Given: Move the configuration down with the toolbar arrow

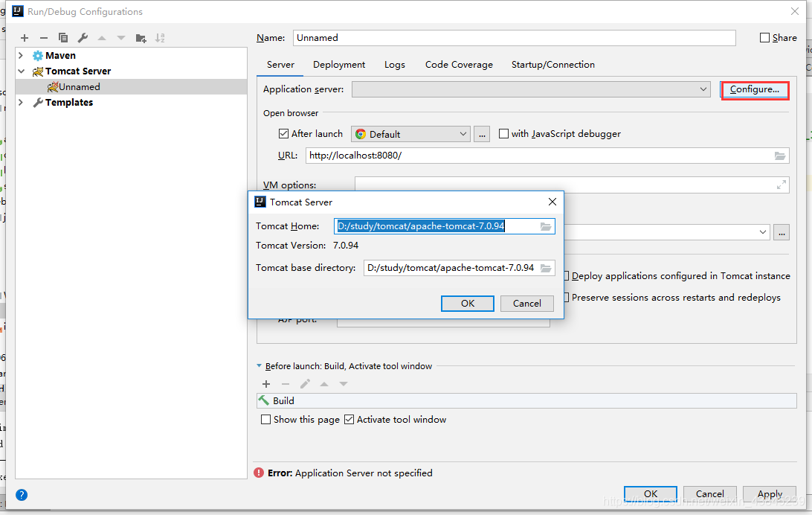Looking at the screenshot, I should [x=121, y=38].
